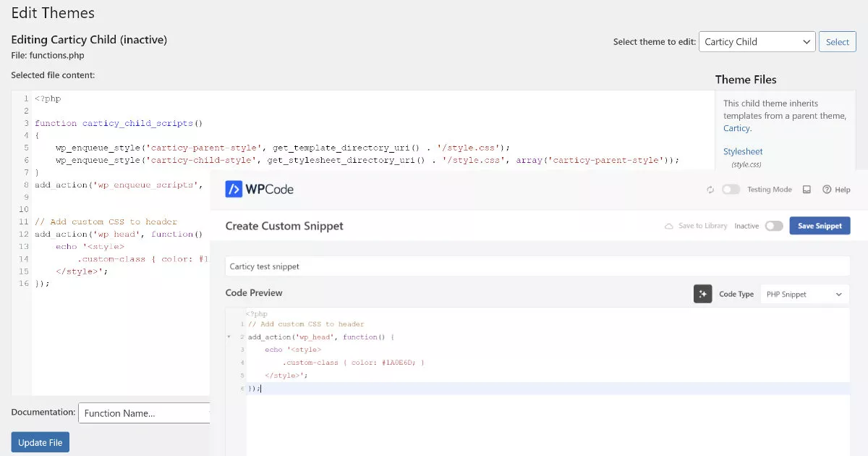Click the 'Code Preview' label
The width and height of the screenshot is (868, 456).
click(254, 292)
